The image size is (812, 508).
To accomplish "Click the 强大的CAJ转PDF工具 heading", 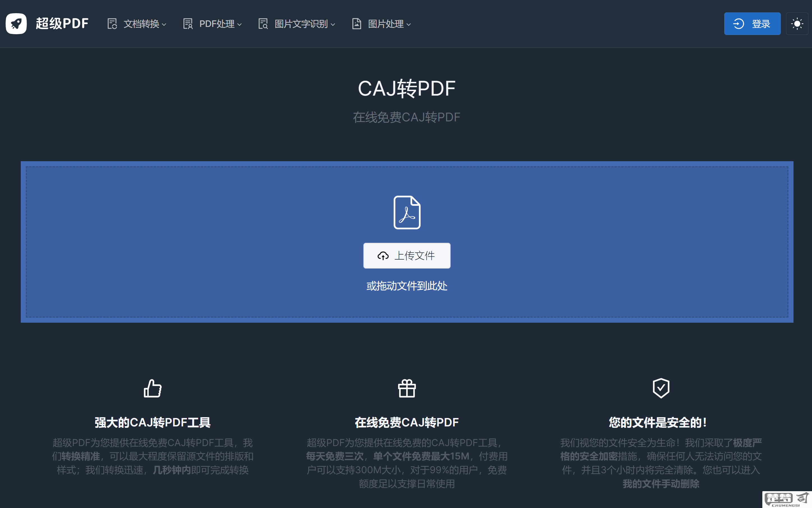I will click(x=153, y=422).
